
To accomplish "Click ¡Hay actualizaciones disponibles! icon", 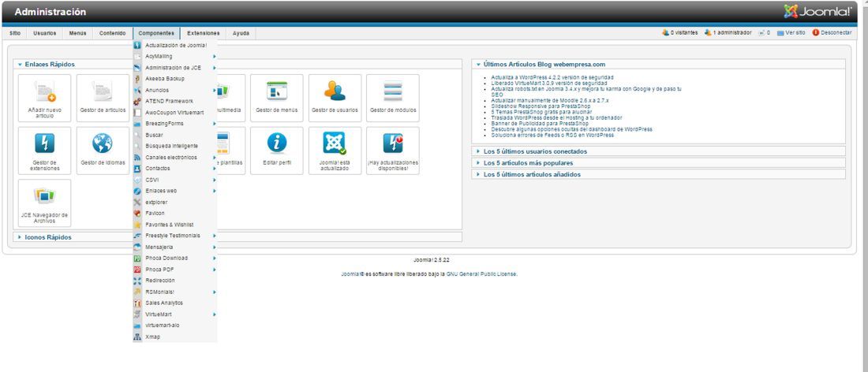I will tap(393, 151).
